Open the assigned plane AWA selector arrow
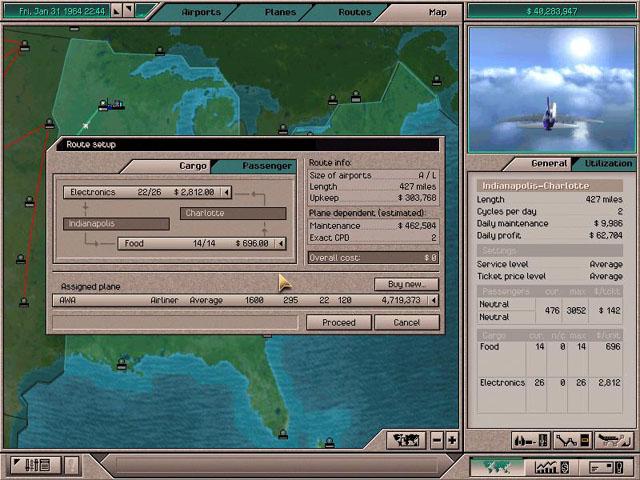Image resolution: width=640 pixels, height=480 pixels. (433, 300)
